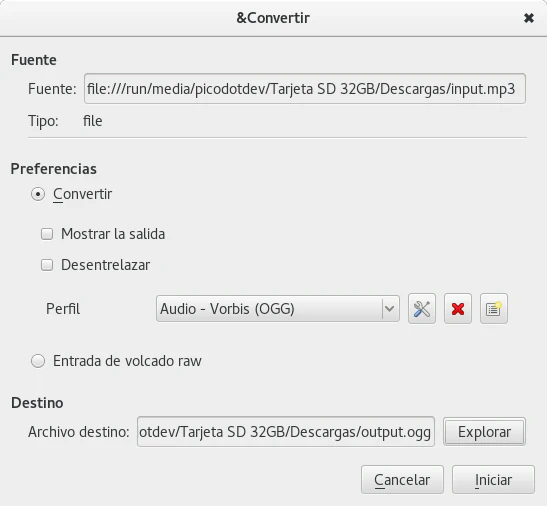The image size is (547, 506).
Task: Open the Audio - Vorbis (OGG) profile combo box
Action: (278, 309)
